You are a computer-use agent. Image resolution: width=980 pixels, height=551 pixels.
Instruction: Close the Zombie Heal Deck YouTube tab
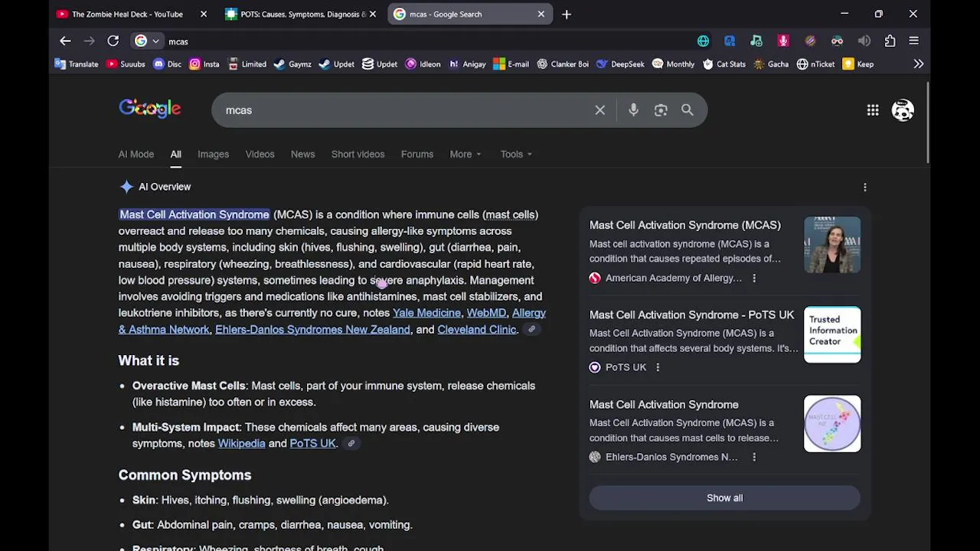pyautogui.click(x=204, y=14)
